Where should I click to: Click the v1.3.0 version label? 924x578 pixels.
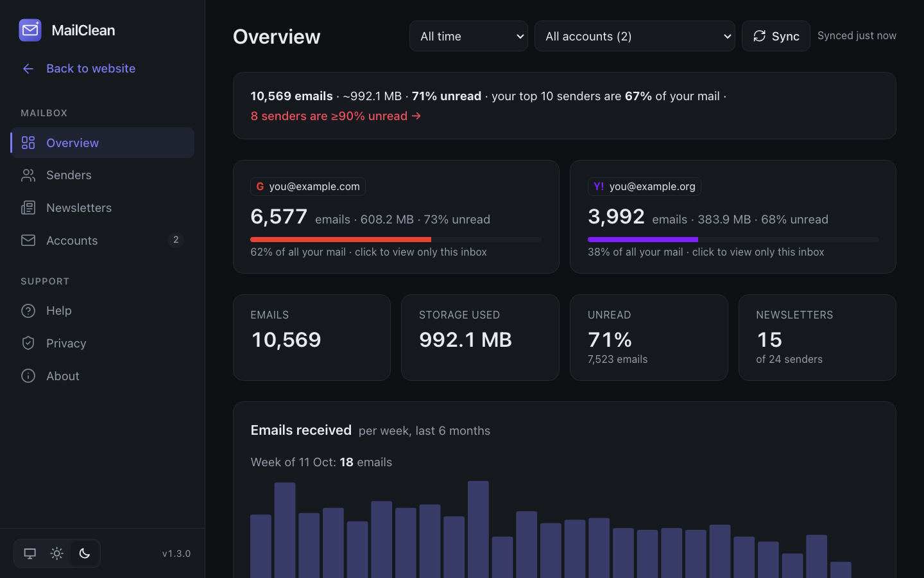(176, 554)
